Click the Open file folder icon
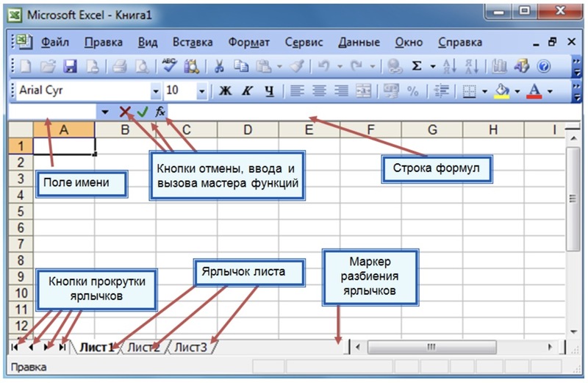The width and height of the screenshot is (588, 383). coord(48,67)
